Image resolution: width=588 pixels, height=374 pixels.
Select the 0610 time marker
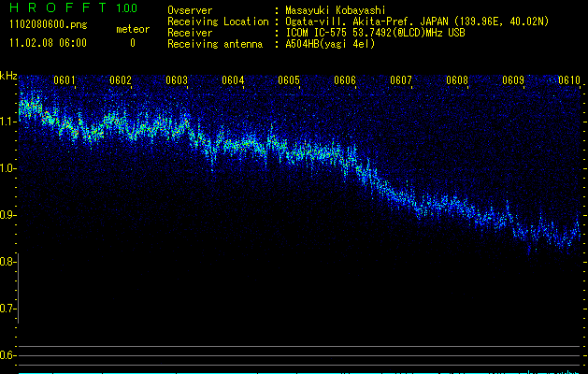pyautogui.click(x=569, y=80)
